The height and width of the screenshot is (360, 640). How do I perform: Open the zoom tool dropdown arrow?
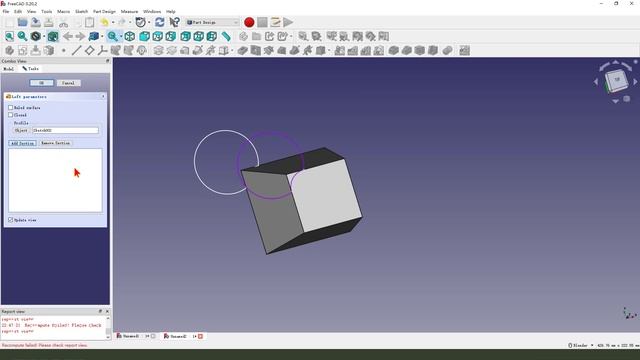[121, 36]
